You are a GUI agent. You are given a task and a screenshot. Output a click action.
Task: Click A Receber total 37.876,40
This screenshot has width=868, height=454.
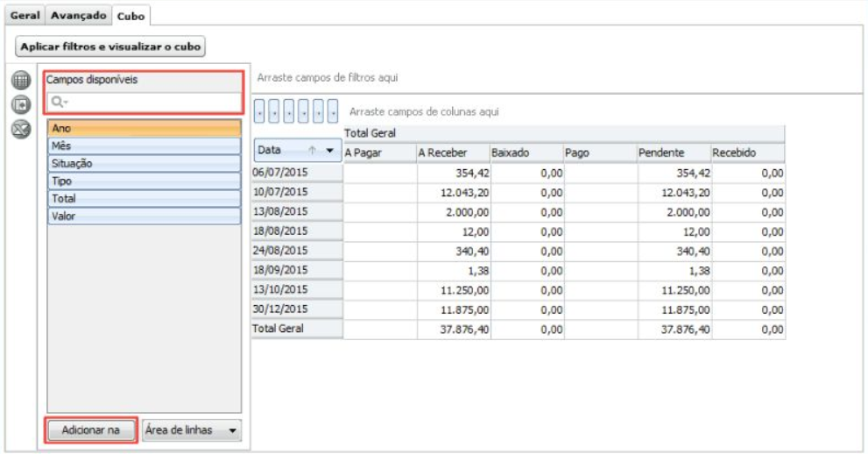[x=454, y=330]
